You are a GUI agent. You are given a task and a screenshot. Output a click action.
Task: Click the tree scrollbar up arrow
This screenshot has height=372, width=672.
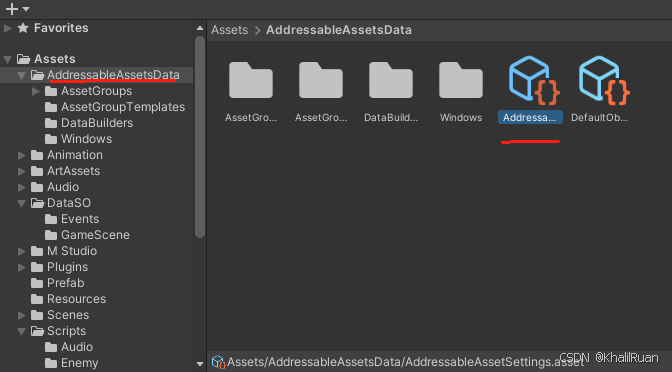click(x=200, y=28)
